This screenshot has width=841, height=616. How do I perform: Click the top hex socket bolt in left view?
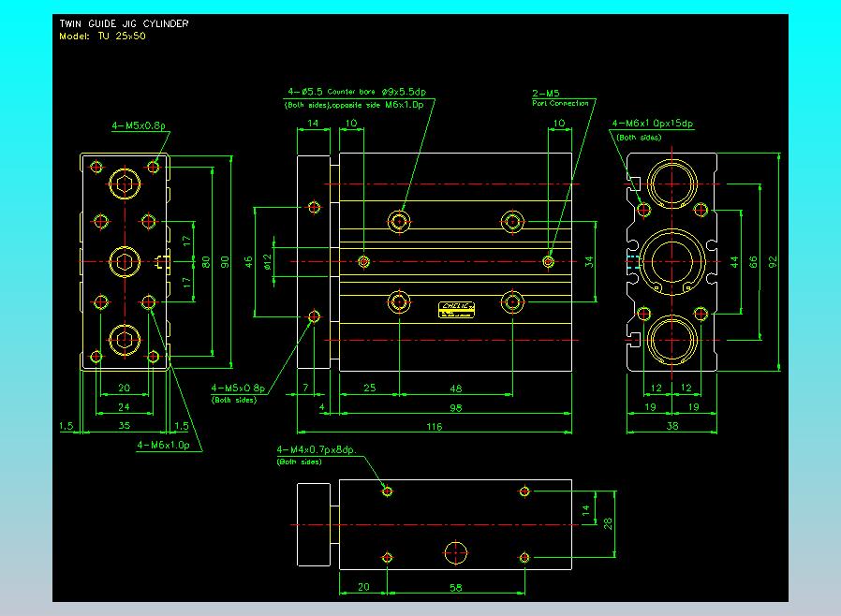tap(125, 183)
